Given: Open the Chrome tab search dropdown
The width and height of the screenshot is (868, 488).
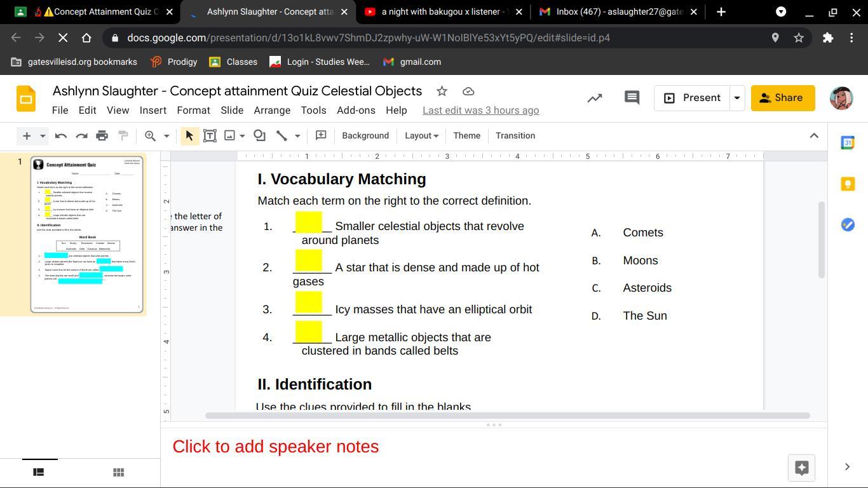Looking at the screenshot, I should [x=781, y=11].
